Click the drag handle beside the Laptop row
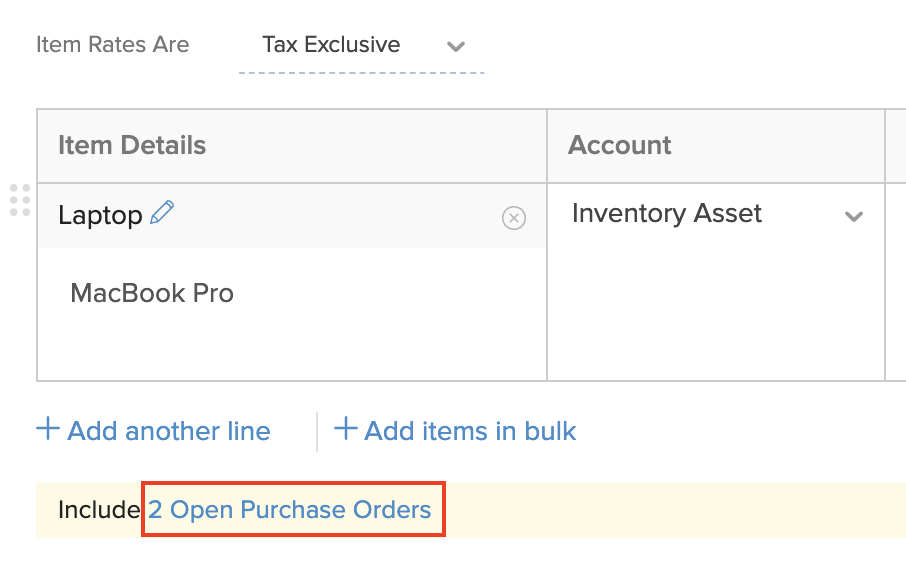 tap(18, 201)
